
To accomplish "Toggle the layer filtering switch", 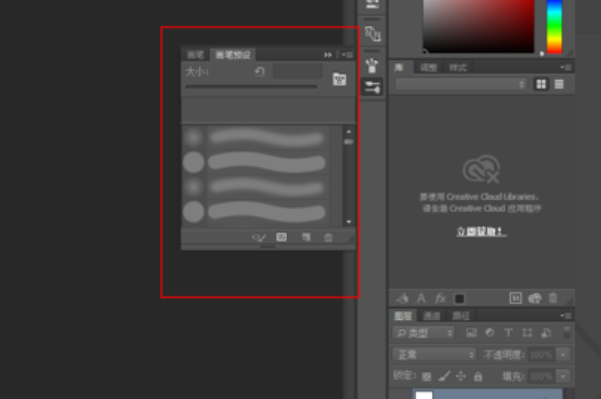I will (x=567, y=332).
